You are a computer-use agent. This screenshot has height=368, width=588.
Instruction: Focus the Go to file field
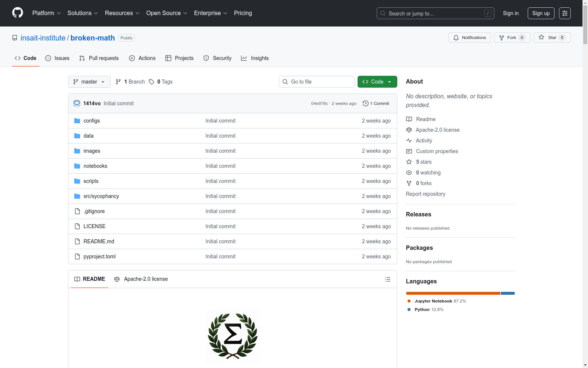[316, 82]
